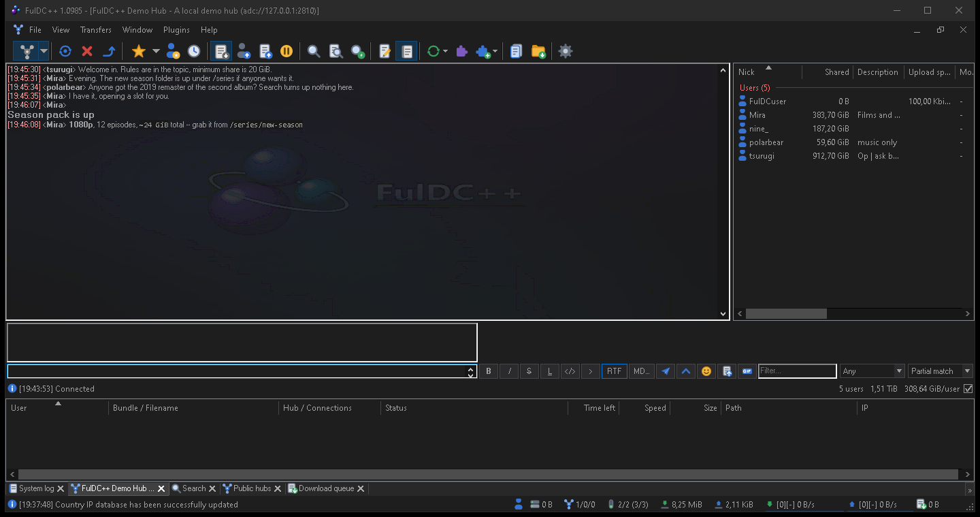980x517 pixels.
Task: Open the File menu
Action: pyautogui.click(x=35, y=30)
